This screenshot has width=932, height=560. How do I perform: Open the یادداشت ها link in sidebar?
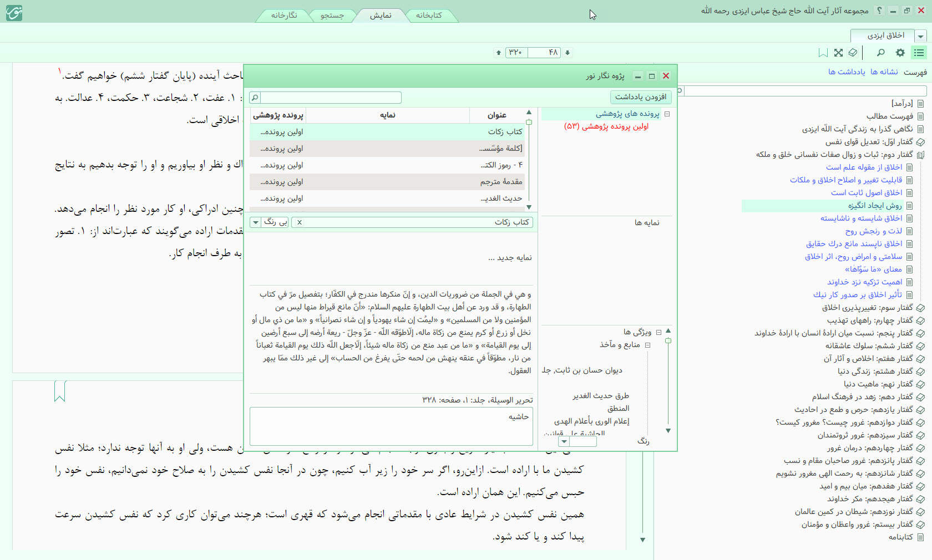click(847, 72)
